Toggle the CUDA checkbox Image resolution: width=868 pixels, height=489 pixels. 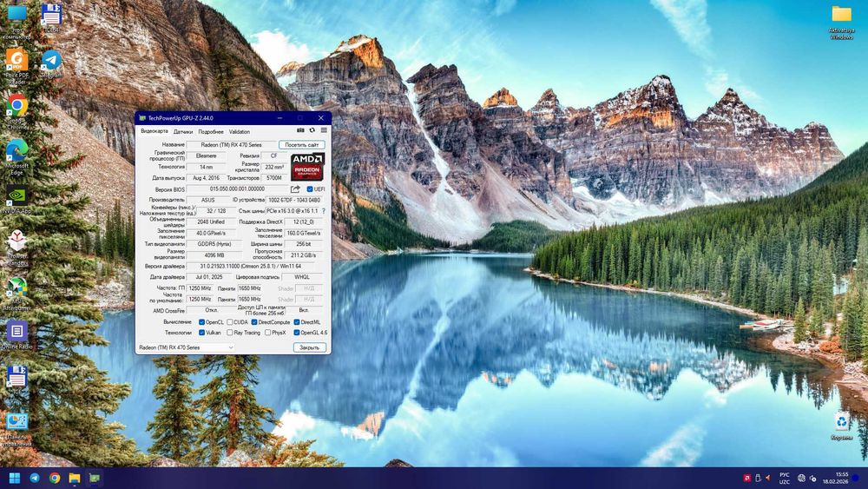tap(230, 321)
